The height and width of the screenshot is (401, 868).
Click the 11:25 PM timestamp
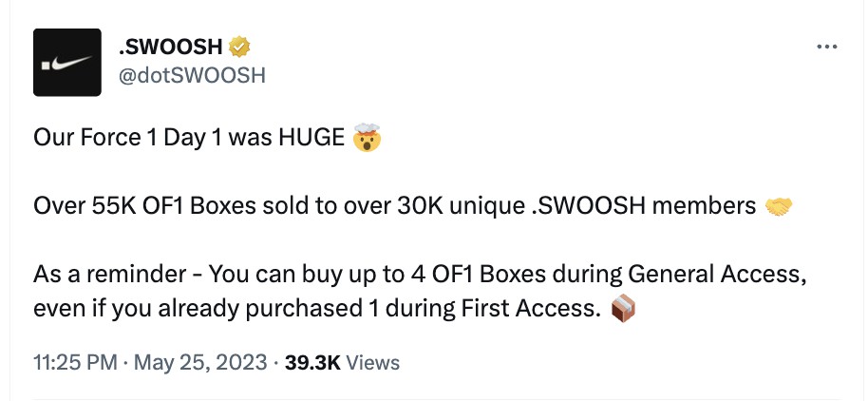[x=75, y=362]
